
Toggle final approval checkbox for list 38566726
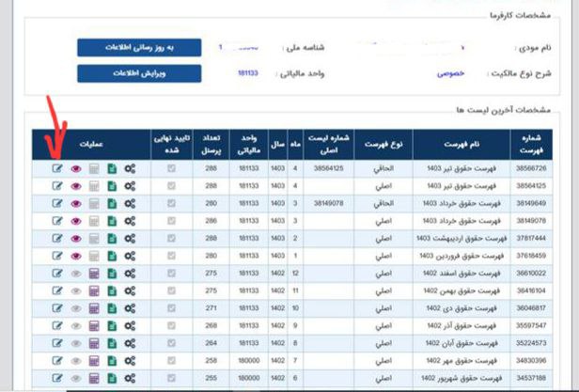[x=171, y=168]
